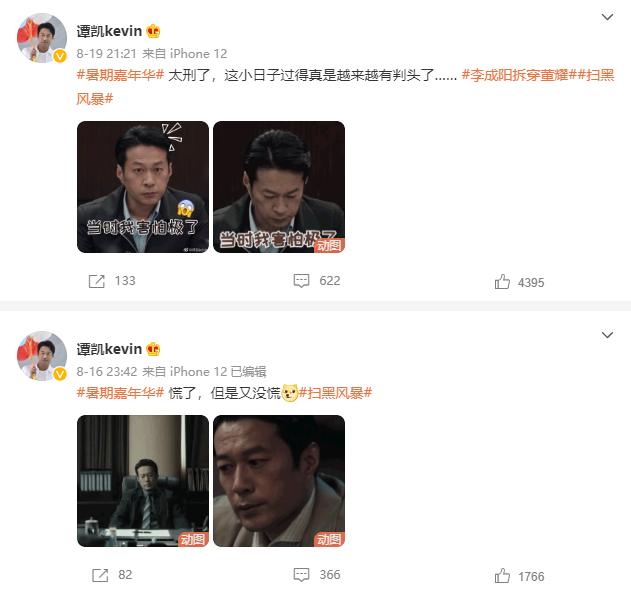631x591 pixels.
Task: Open 谭凯kevin avatar on the first post
Action: pos(42,38)
